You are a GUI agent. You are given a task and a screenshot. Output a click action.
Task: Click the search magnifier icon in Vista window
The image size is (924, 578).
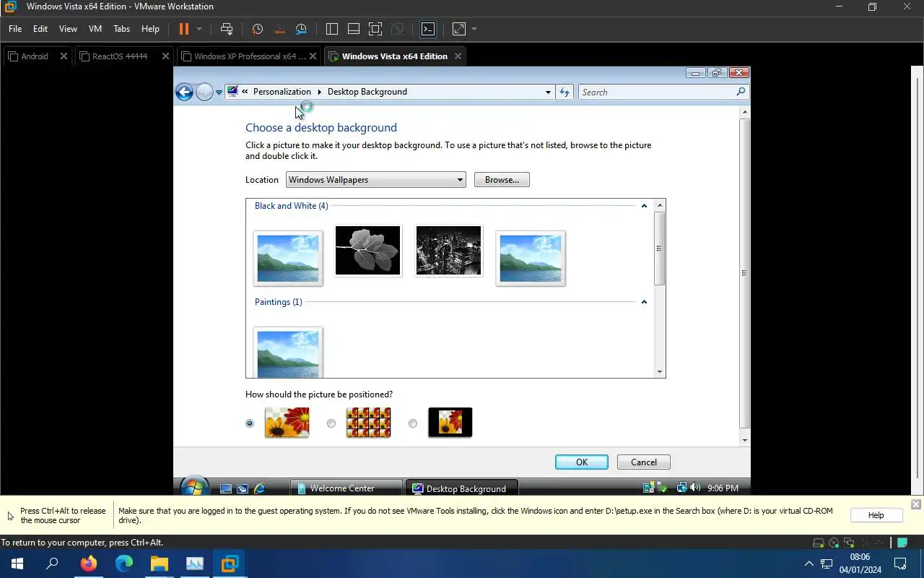(x=741, y=92)
